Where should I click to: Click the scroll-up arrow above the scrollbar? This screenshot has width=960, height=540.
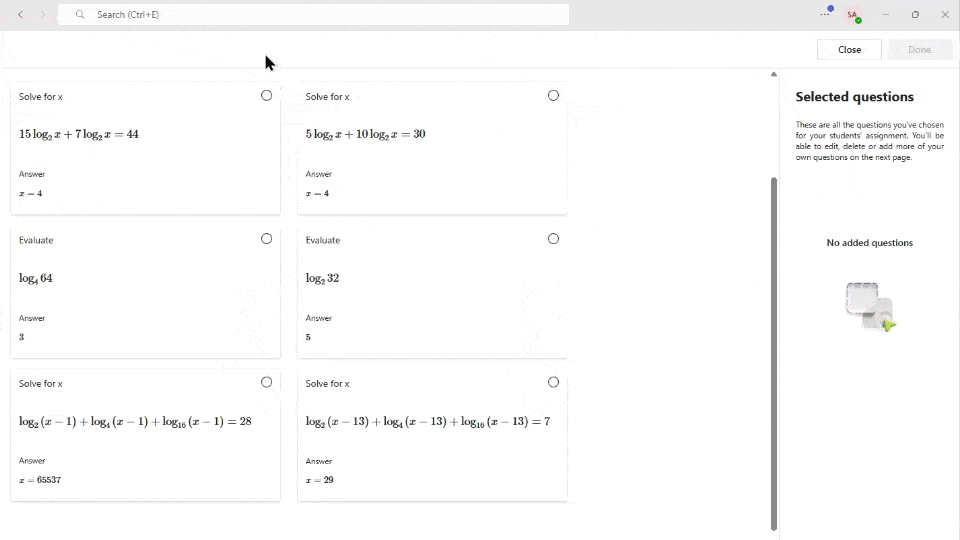click(773, 74)
